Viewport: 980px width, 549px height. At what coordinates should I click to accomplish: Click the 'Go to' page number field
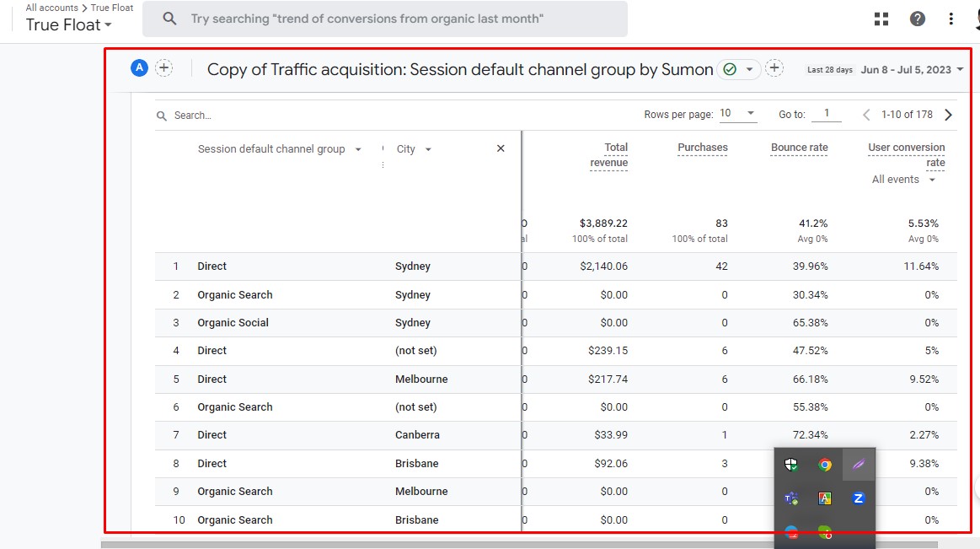[x=827, y=113]
